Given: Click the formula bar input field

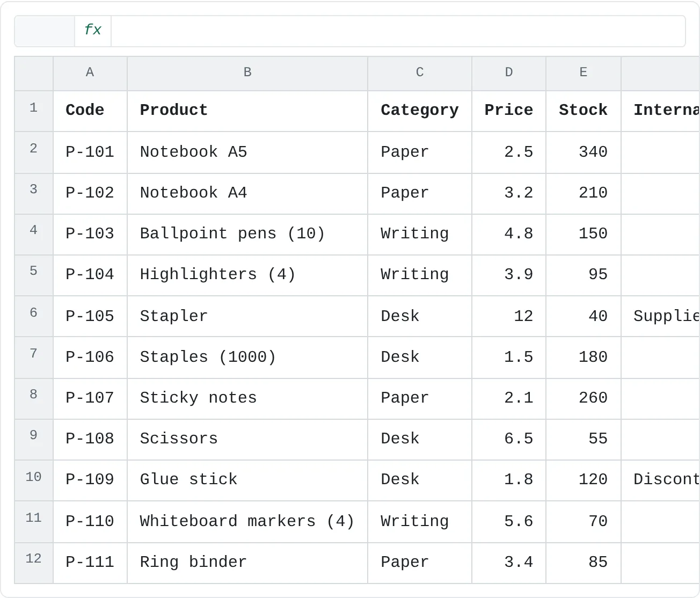Looking at the screenshot, I should tap(398, 31).
